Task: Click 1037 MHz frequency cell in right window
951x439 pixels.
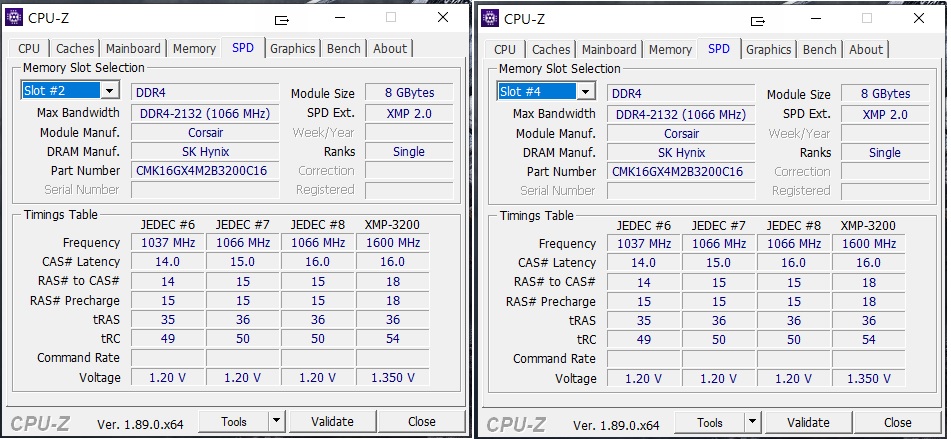Action: pos(644,244)
